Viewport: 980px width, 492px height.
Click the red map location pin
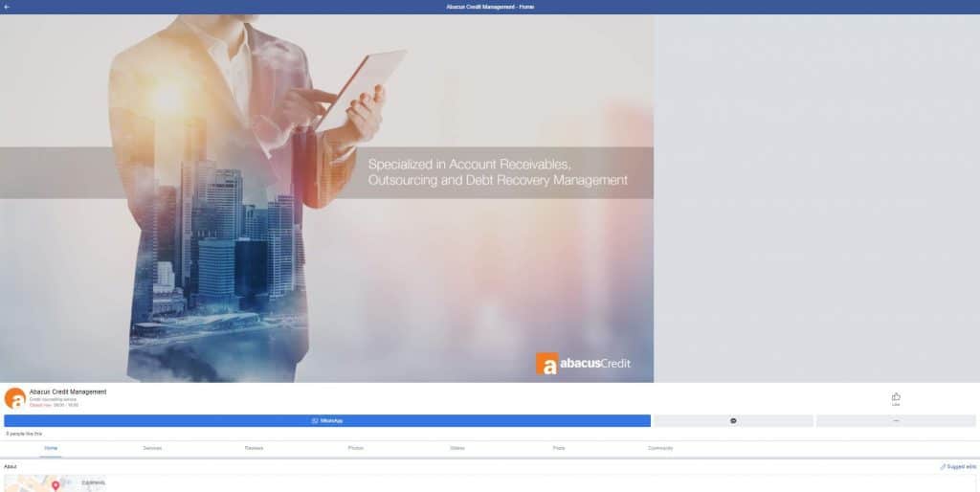click(x=56, y=485)
